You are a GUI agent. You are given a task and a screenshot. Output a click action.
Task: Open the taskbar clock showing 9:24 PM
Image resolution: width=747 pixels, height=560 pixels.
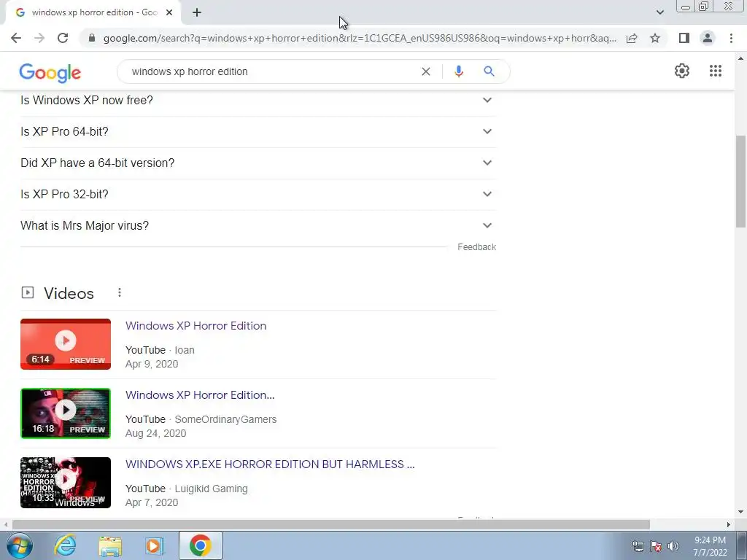coord(710,546)
